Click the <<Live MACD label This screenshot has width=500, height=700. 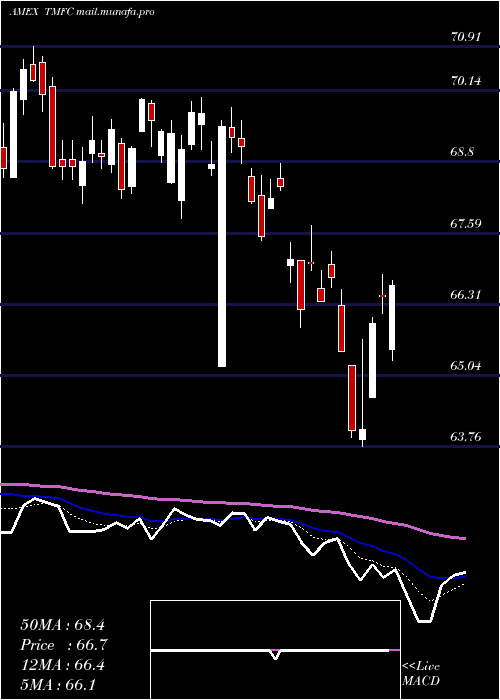tap(421, 674)
